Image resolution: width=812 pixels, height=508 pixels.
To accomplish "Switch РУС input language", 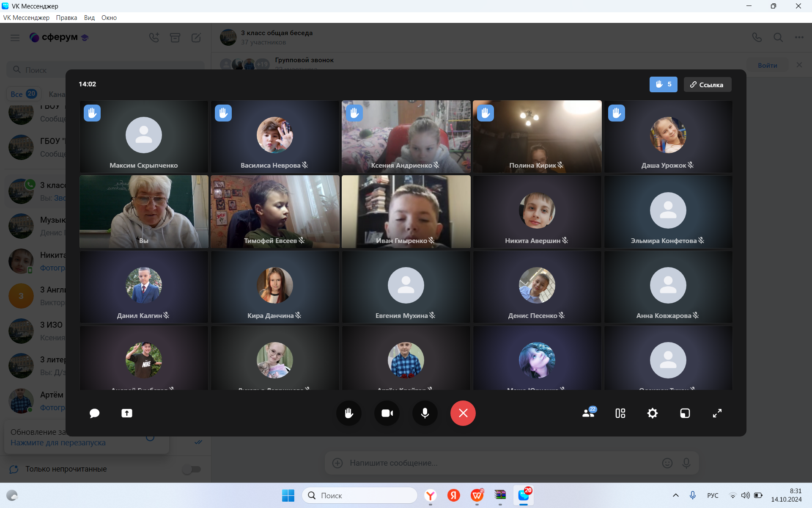I will point(713,495).
